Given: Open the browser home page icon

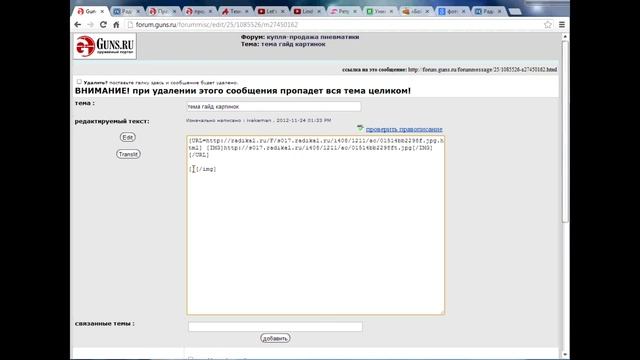Looking at the screenshot, I should click(116, 25).
